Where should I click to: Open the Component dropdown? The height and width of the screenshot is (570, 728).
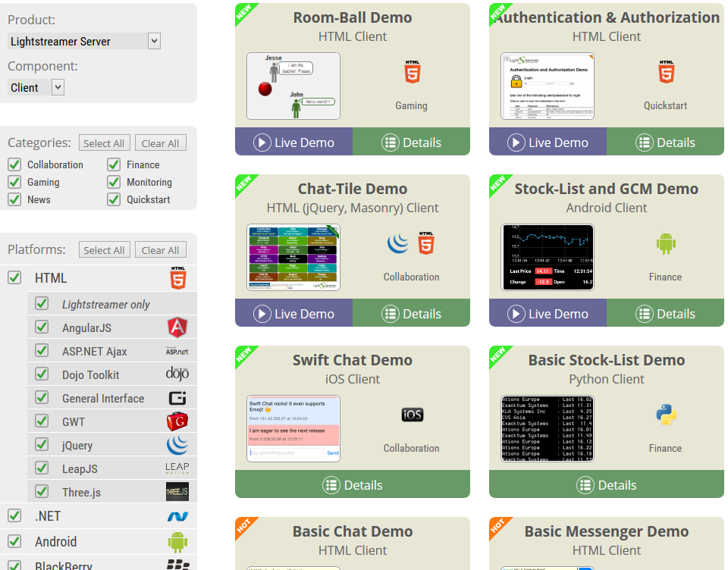tap(36, 87)
